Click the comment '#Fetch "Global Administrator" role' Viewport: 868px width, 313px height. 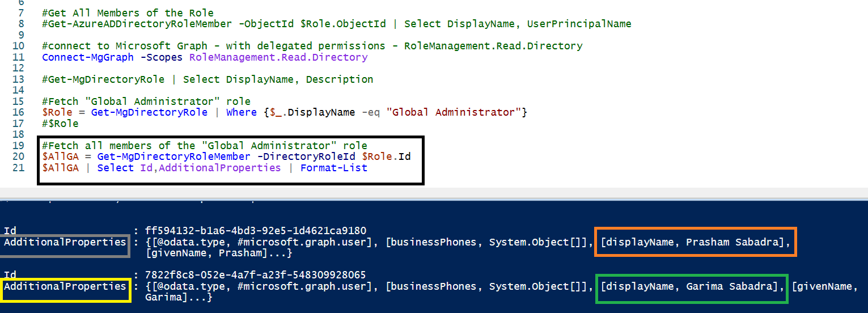(146, 101)
